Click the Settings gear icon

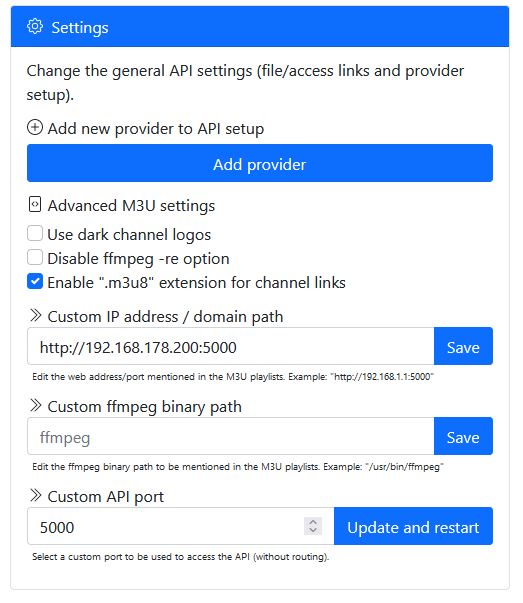coord(35,27)
